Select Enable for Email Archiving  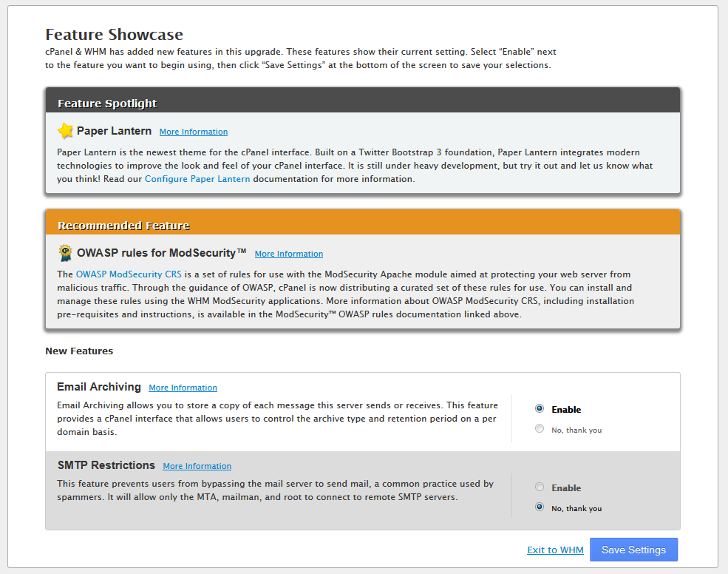point(539,408)
